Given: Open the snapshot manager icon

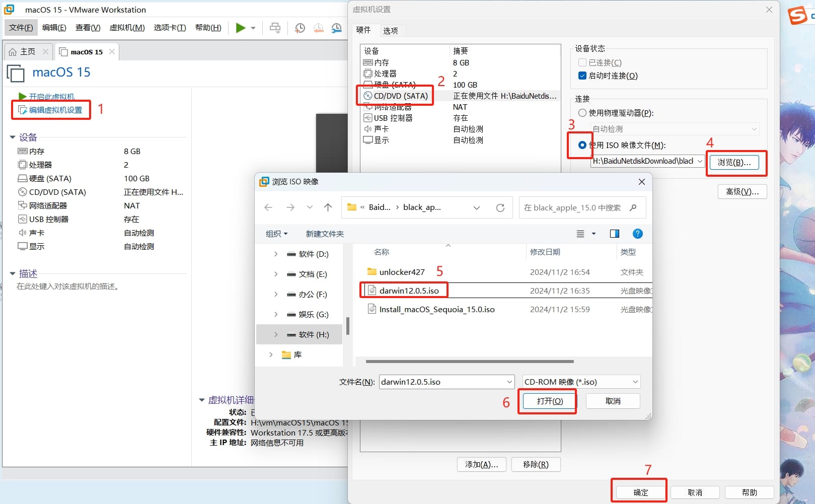Looking at the screenshot, I should (337, 28).
